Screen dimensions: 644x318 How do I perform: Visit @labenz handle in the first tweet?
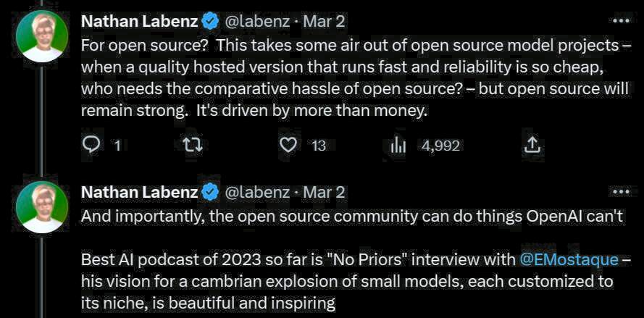[x=257, y=20]
